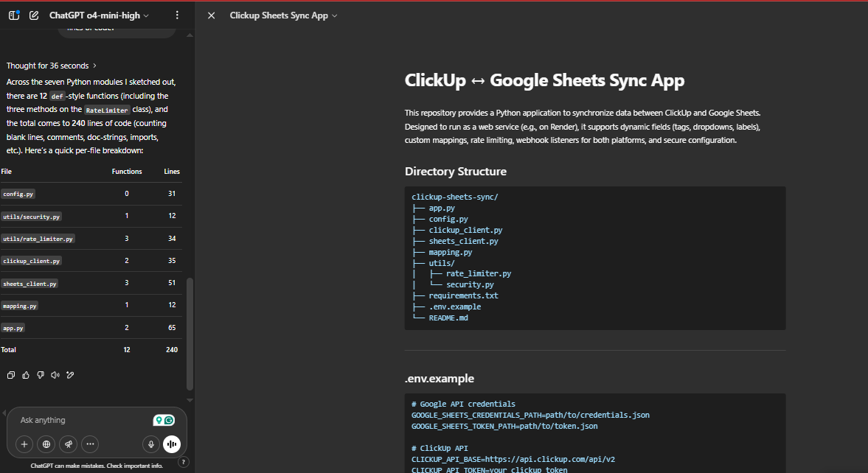Click the '# ClickUp API' comment line
868x473 pixels.
pyautogui.click(x=440, y=448)
